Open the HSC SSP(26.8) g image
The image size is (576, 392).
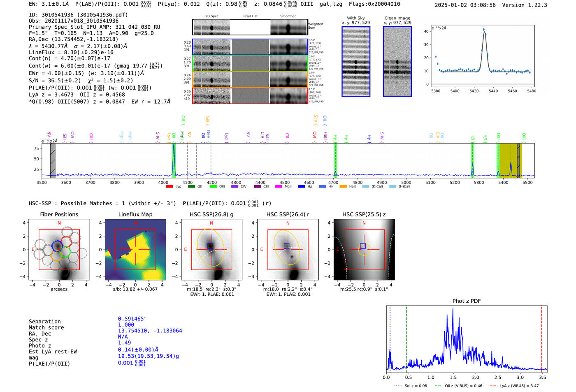[211, 250]
